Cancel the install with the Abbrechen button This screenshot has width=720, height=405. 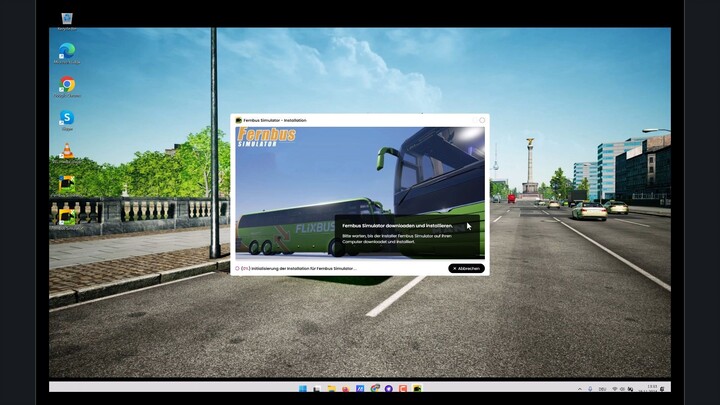(x=466, y=269)
